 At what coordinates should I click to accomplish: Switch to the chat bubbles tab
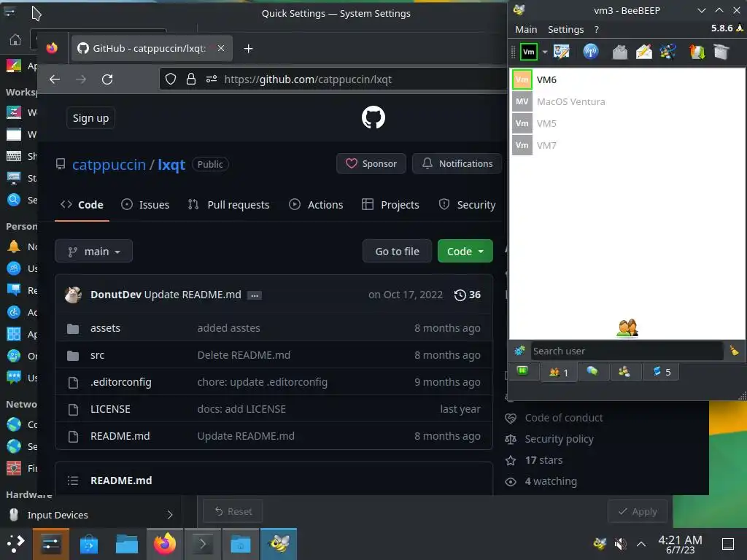click(x=592, y=371)
